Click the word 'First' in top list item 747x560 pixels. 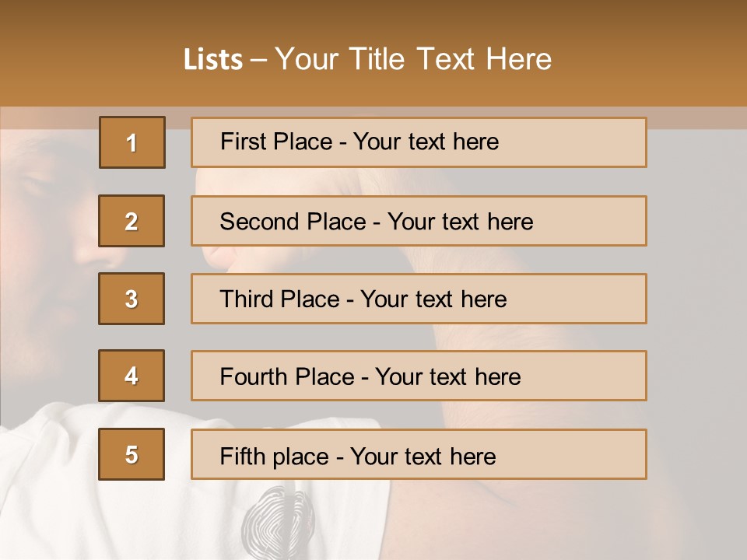[244, 142]
